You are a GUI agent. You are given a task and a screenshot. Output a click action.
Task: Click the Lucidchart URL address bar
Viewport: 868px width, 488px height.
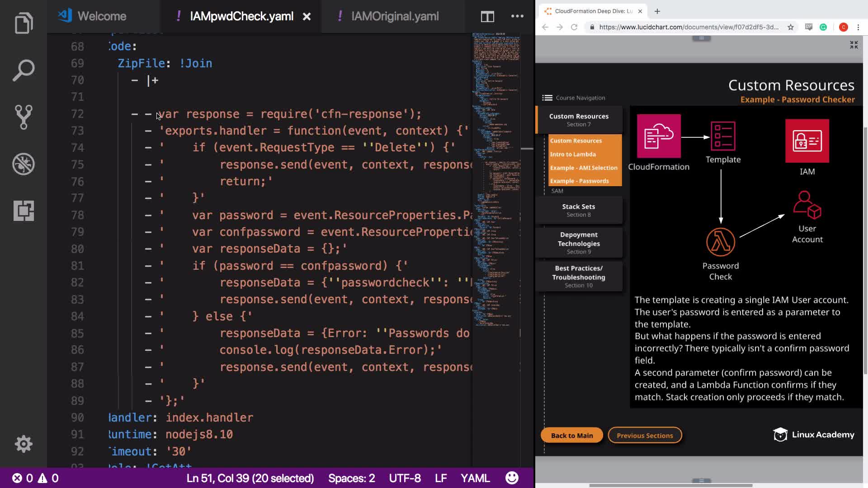tap(688, 27)
